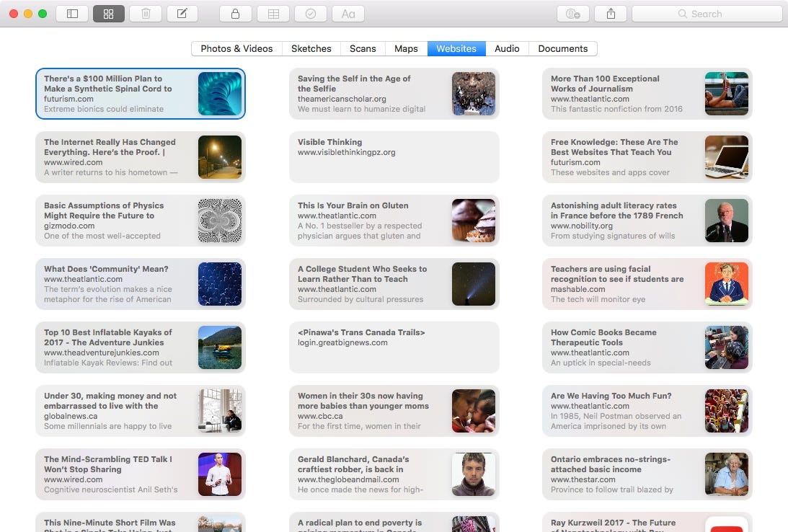Open Basic Assumptions of Physics gizmodo link
The height and width of the screenshot is (532, 788).
pos(141,221)
